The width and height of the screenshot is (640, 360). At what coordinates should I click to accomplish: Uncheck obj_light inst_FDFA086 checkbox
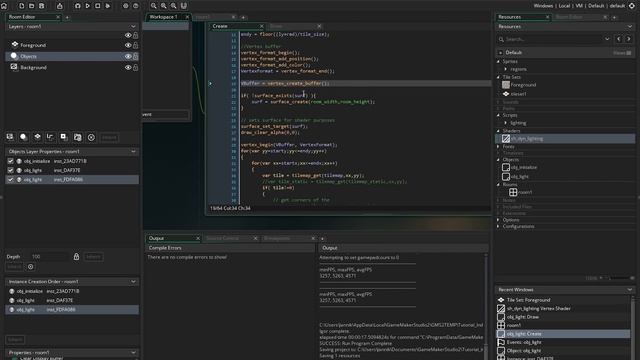click(x=11, y=180)
